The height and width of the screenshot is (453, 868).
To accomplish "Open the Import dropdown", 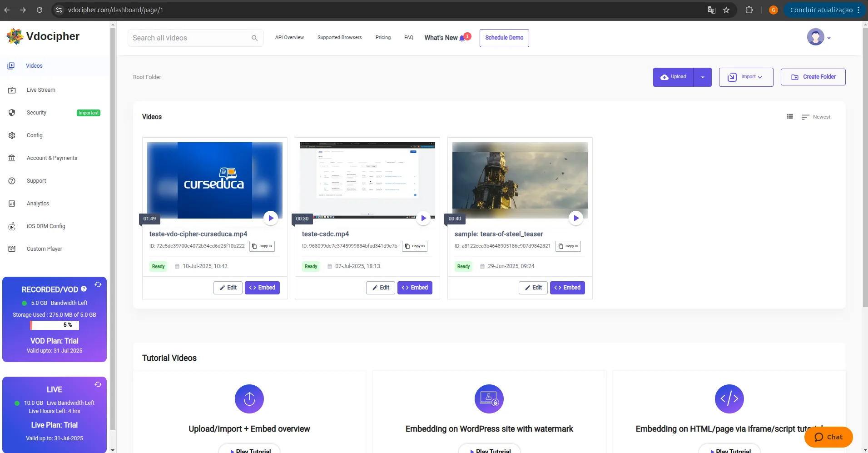I will pos(746,77).
